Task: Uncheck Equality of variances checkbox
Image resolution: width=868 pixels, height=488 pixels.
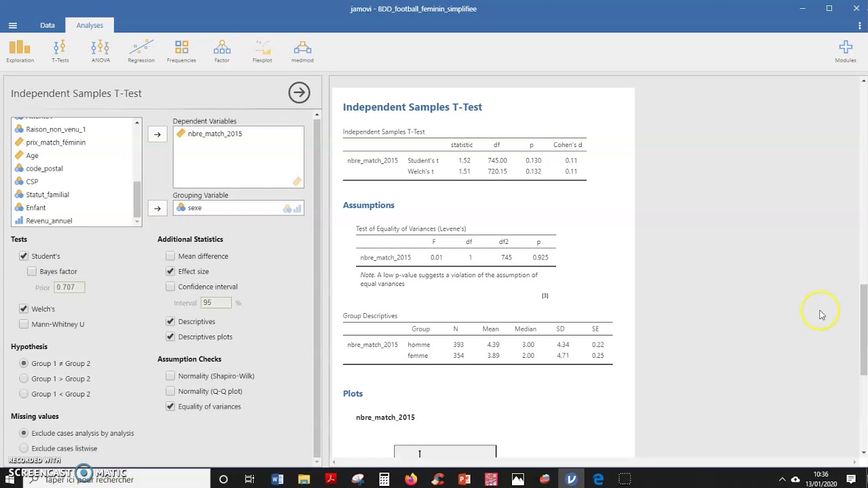Action: point(170,407)
